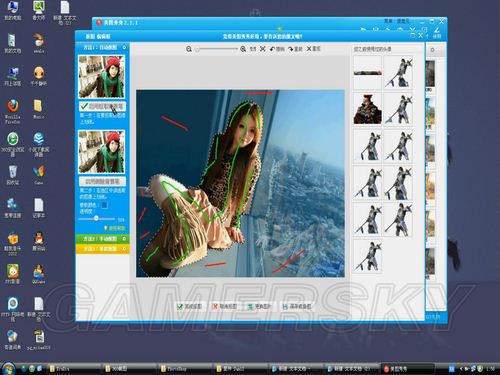Screen dimensions: 500x375
Task: Click the undo arrow in cutout toolbar
Action: (277, 49)
